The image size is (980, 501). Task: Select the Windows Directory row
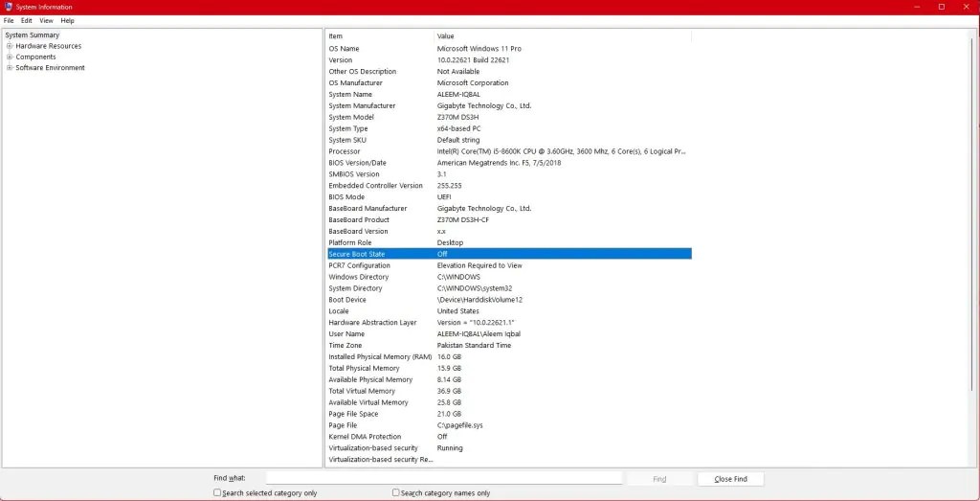(509, 277)
